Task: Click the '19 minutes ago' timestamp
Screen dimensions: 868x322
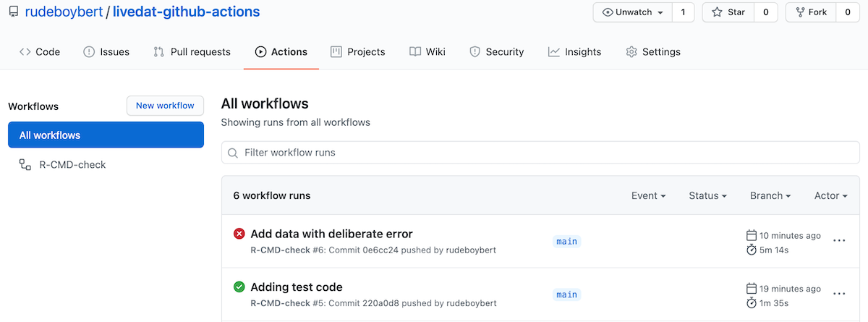Action: (790, 289)
